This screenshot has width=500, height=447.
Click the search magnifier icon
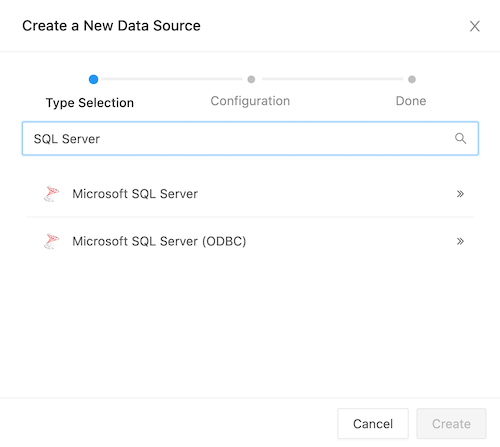(460, 138)
